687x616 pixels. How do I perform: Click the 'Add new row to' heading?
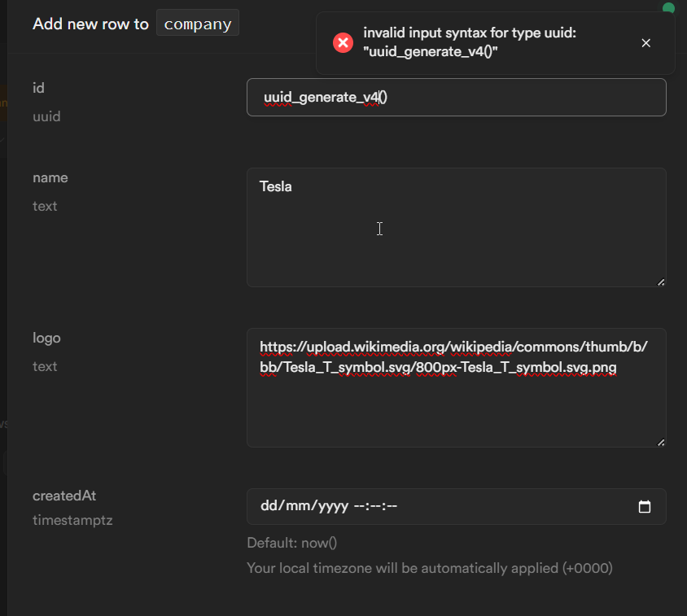pyautogui.click(x=90, y=24)
